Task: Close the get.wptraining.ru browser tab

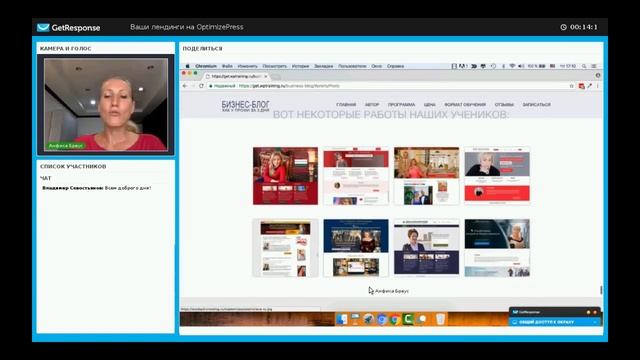Action: point(266,76)
